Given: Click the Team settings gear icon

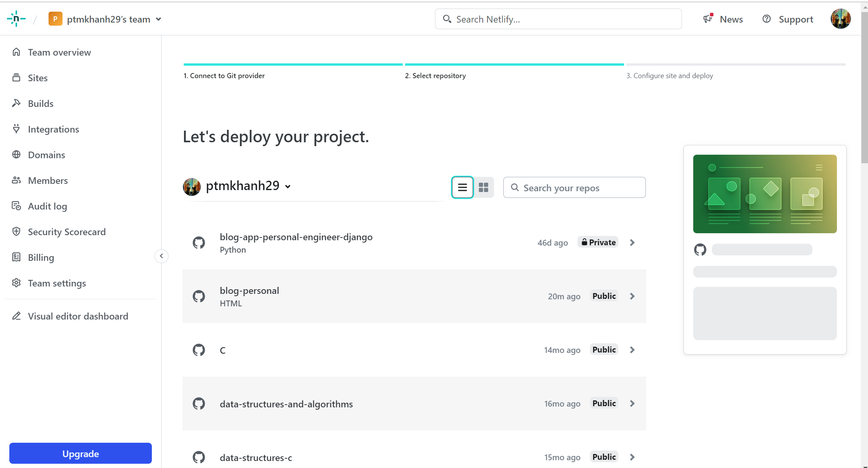Looking at the screenshot, I should coord(16,283).
